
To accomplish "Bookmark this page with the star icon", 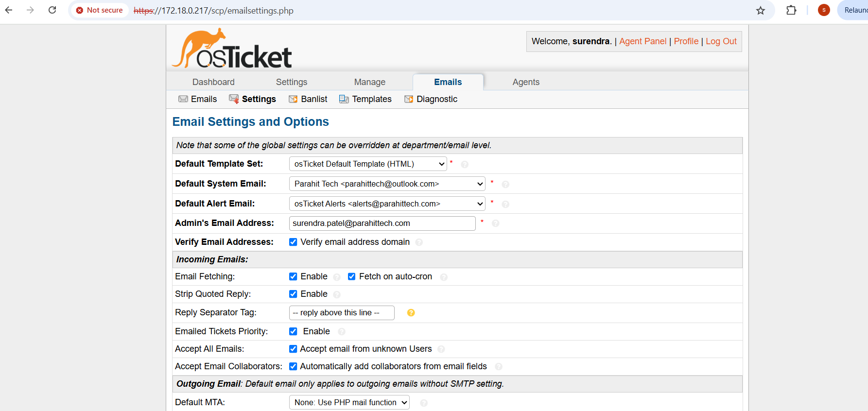I will pos(761,10).
